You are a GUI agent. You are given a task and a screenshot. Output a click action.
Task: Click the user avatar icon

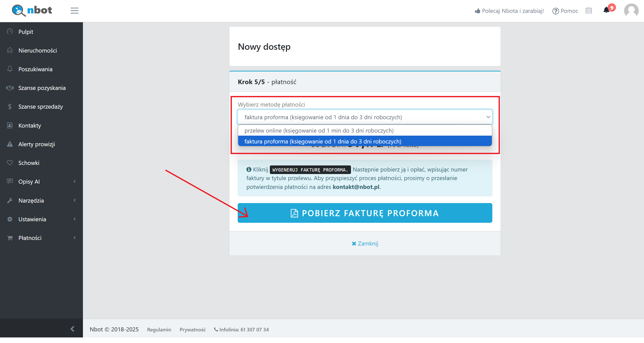click(x=631, y=11)
